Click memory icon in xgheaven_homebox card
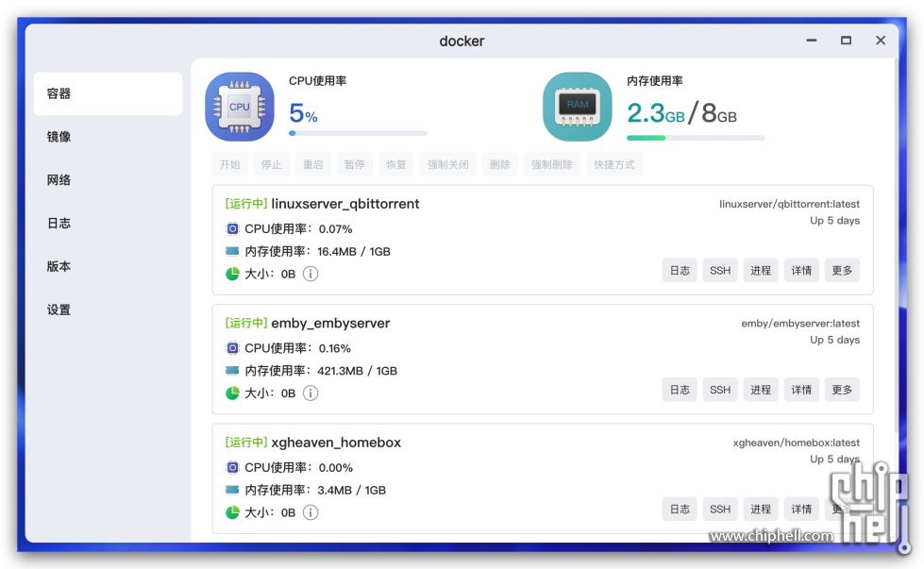924x569 pixels. 232,490
